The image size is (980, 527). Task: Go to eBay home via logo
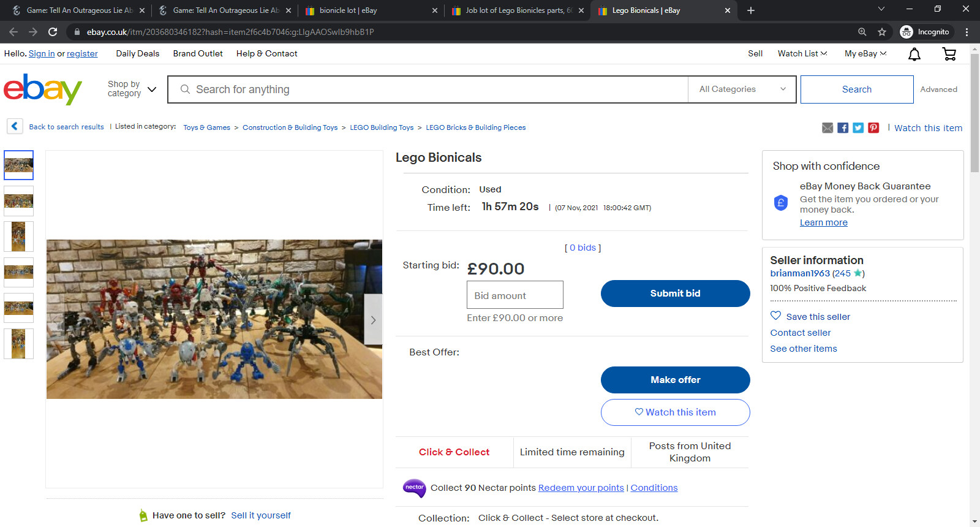(43, 89)
